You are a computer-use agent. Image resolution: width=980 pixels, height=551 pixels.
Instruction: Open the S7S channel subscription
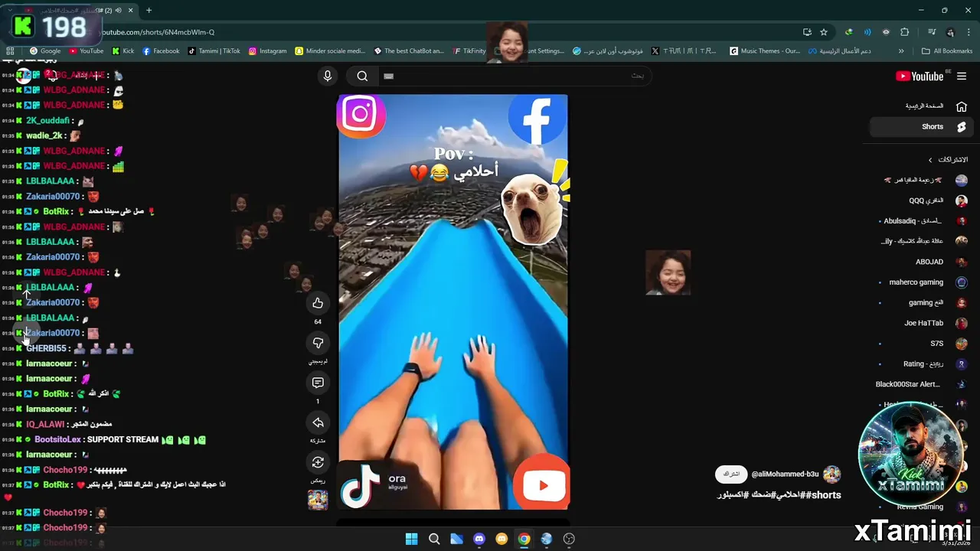(922, 344)
